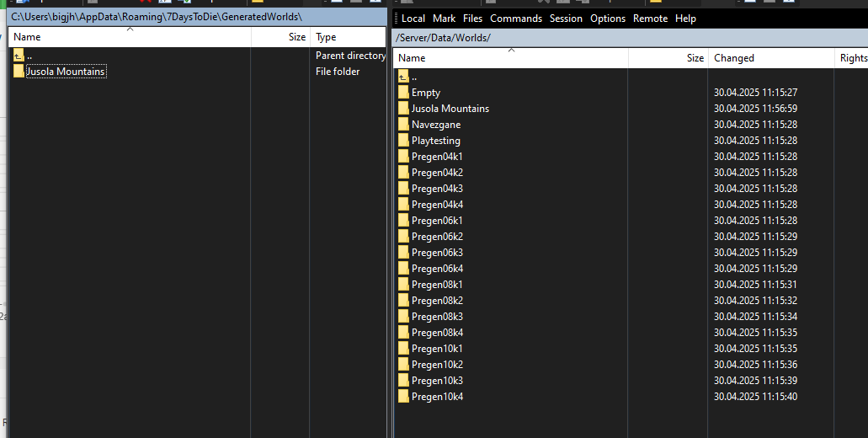Open the Session menu
This screenshot has width=868, height=438.
[x=566, y=19]
